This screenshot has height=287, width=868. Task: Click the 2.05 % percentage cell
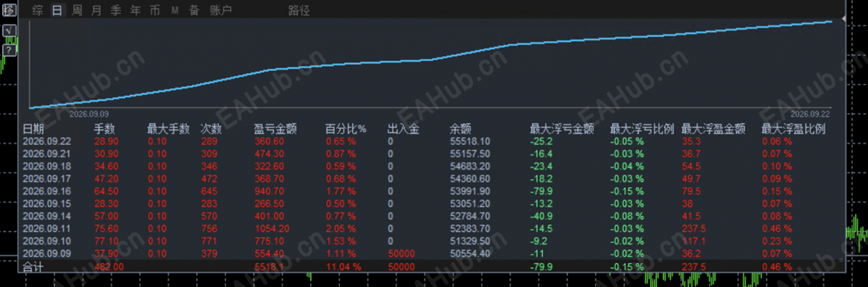[341, 228]
